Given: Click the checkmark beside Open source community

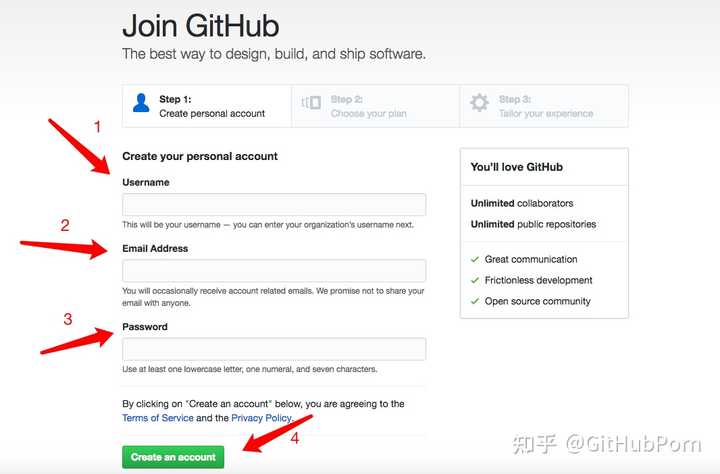Looking at the screenshot, I should 475,301.
